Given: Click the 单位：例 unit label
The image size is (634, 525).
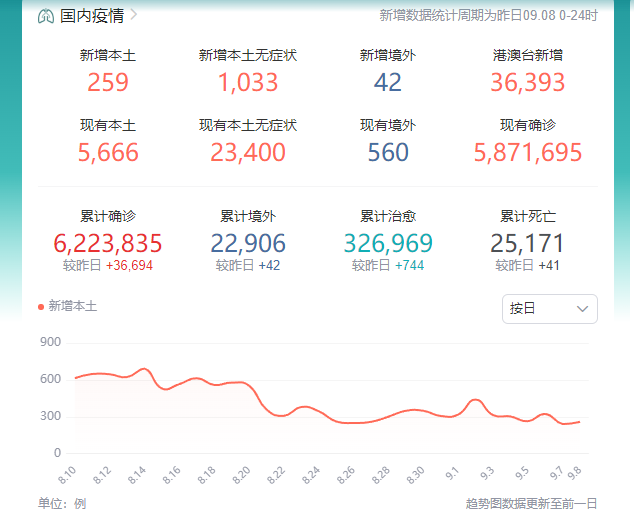Looking at the screenshot, I should [x=62, y=504].
